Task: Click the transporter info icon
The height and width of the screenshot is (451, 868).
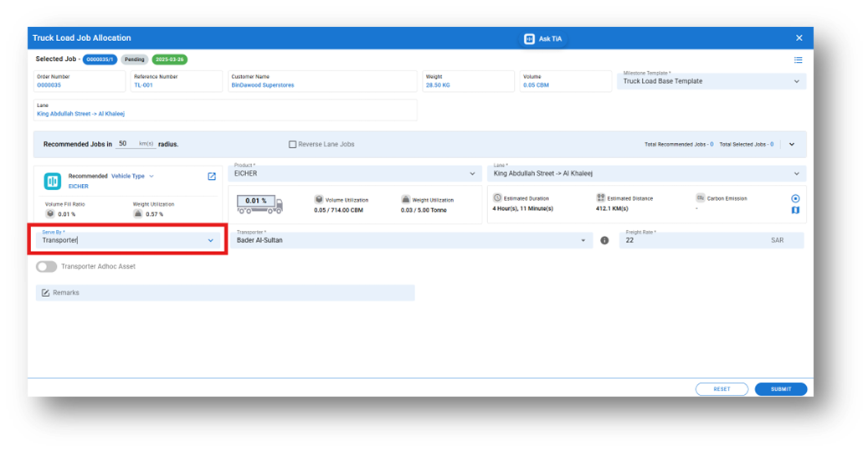Action: pyautogui.click(x=604, y=240)
